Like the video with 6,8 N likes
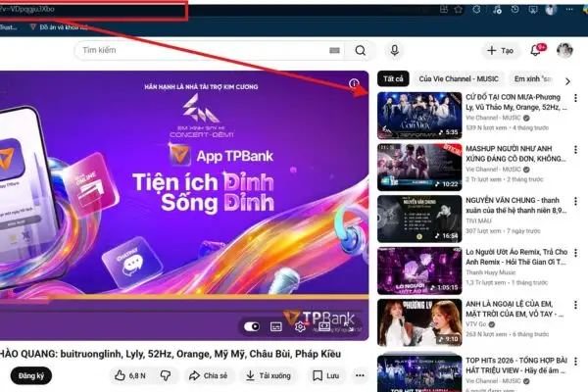588x392 pixels. pos(130,375)
